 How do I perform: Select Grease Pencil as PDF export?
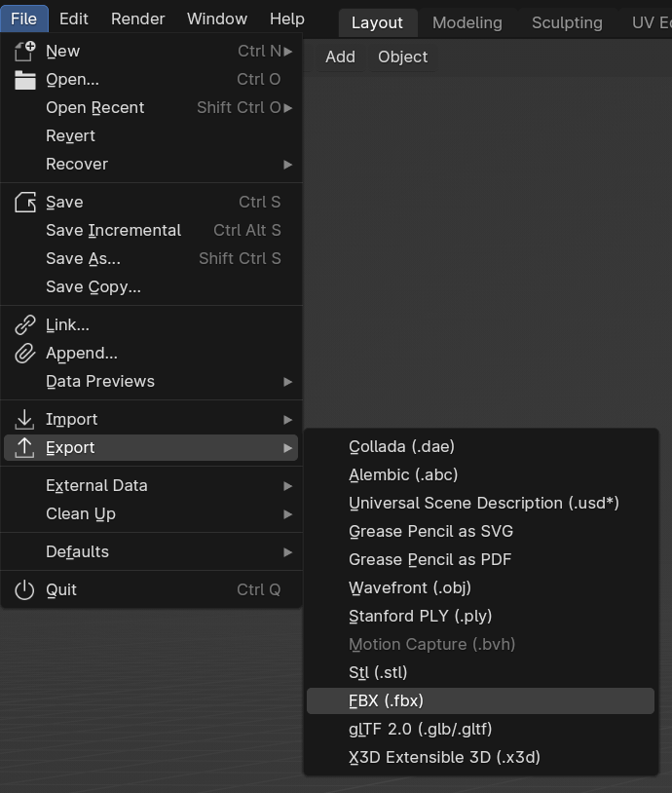pyautogui.click(x=480, y=560)
